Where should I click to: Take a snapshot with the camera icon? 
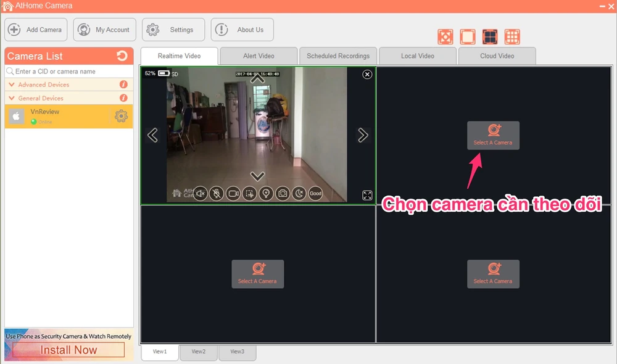(x=282, y=194)
